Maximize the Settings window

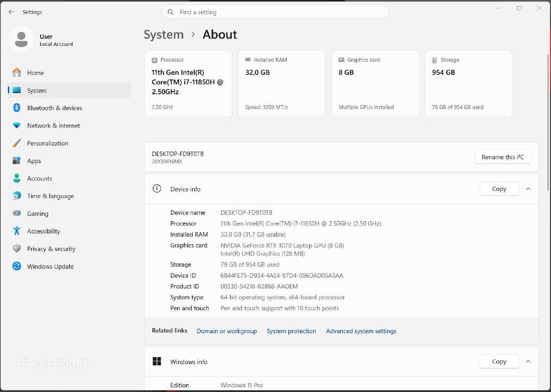(x=519, y=8)
